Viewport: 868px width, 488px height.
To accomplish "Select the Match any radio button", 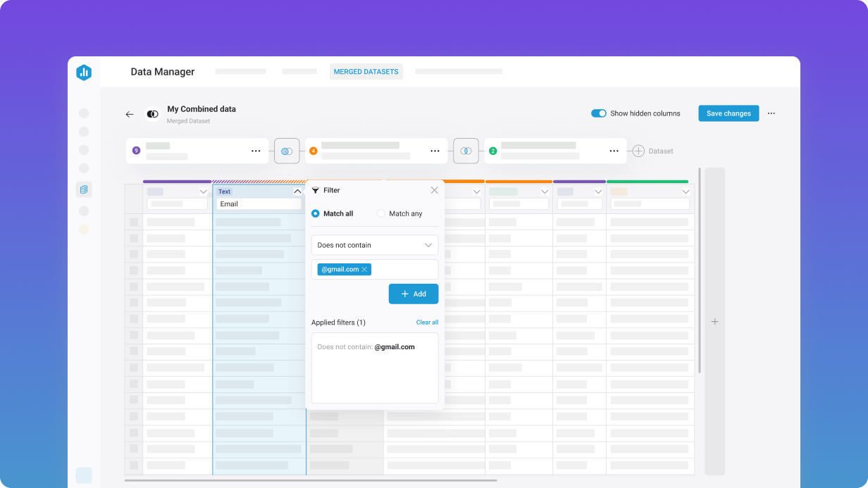I will (x=380, y=213).
